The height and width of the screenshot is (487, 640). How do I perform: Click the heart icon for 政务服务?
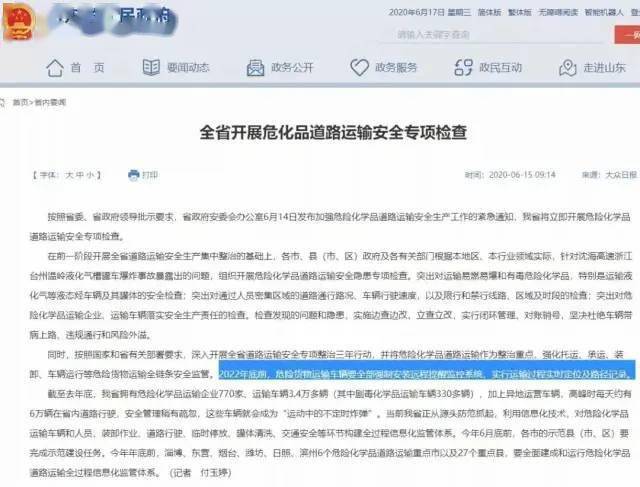(360, 67)
